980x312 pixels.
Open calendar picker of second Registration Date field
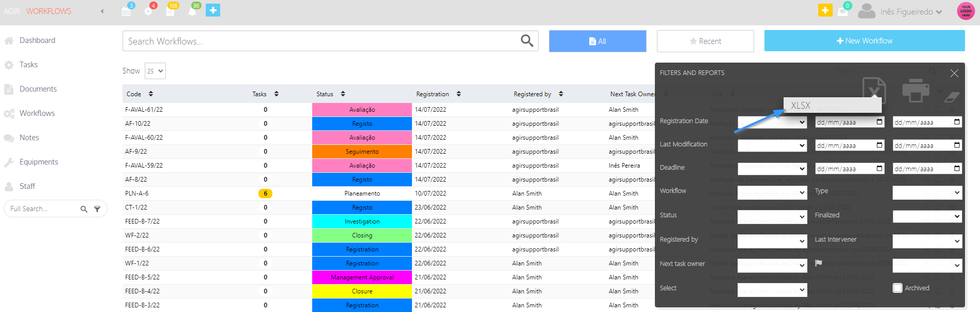click(957, 122)
